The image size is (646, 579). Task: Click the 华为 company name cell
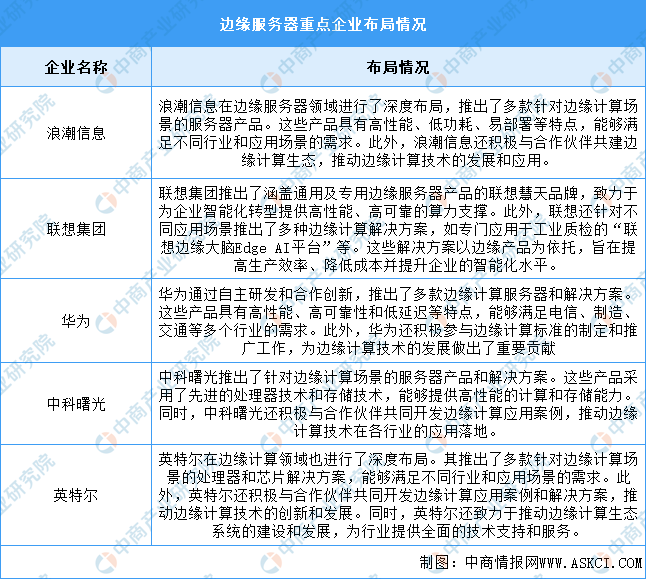pos(76,321)
